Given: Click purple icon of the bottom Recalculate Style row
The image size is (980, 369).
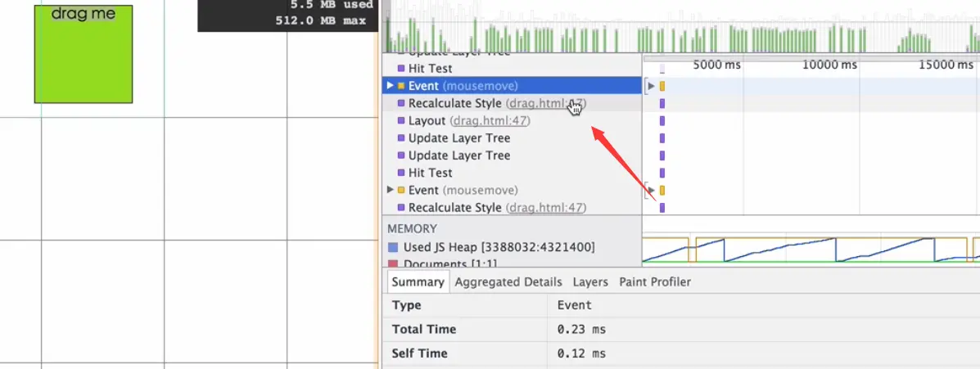Looking at the screenshot, I should pos(401,207).
